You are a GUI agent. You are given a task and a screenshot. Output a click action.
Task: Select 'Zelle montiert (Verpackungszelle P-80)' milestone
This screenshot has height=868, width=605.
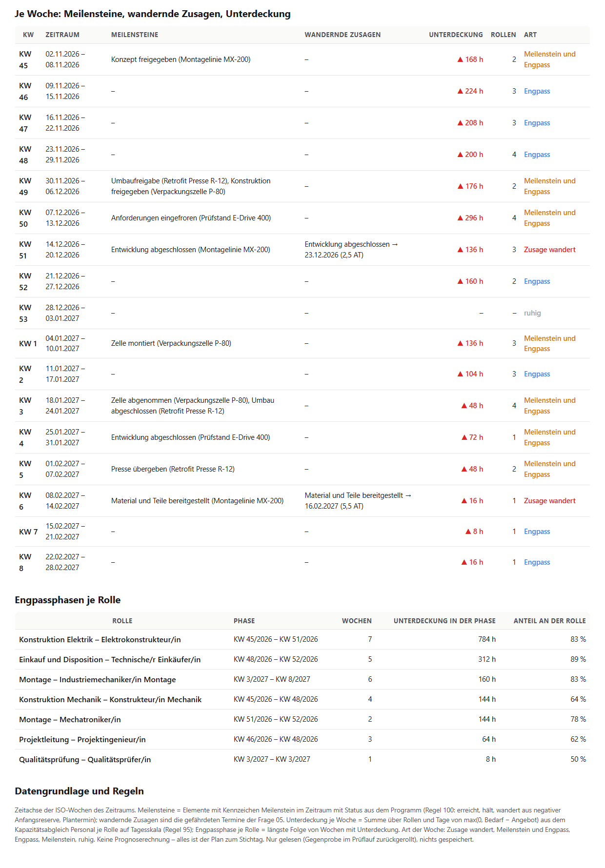pyautogui.click(x=171, y=343)
